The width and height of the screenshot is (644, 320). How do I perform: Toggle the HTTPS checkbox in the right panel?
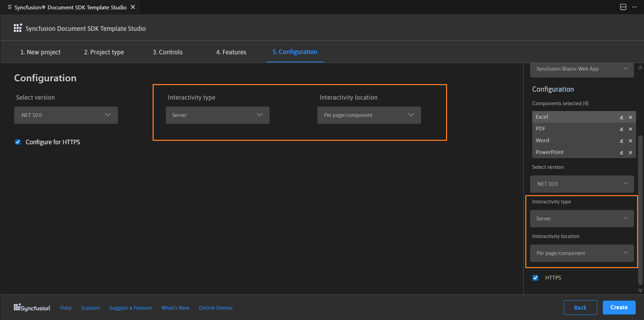[535, 277]
